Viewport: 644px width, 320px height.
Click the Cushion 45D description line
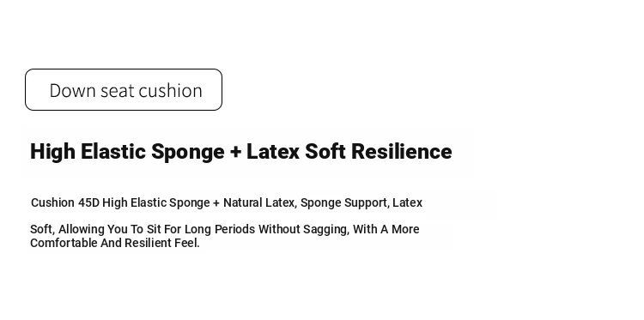(227, 202)
